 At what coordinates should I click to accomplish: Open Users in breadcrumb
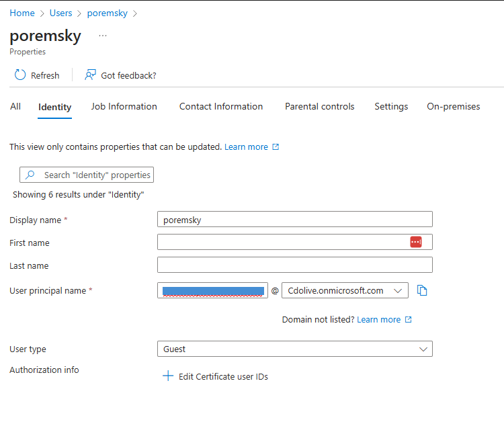[60, 13]
